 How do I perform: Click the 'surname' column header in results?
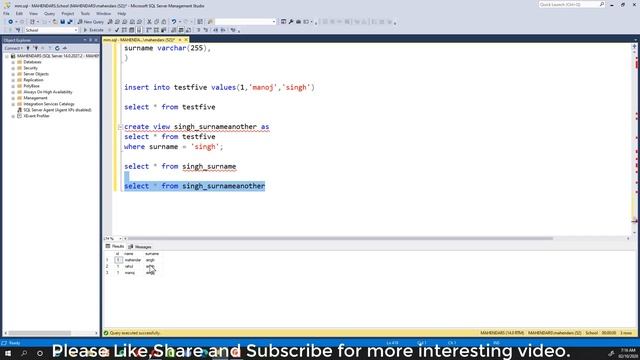pyautogui.click(x=152, y=254)
